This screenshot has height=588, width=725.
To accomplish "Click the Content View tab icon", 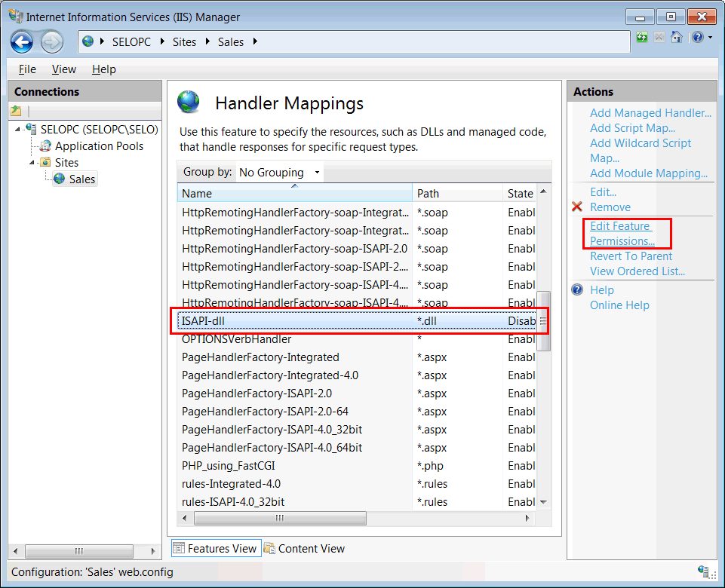I will click(x=269, y=548).
